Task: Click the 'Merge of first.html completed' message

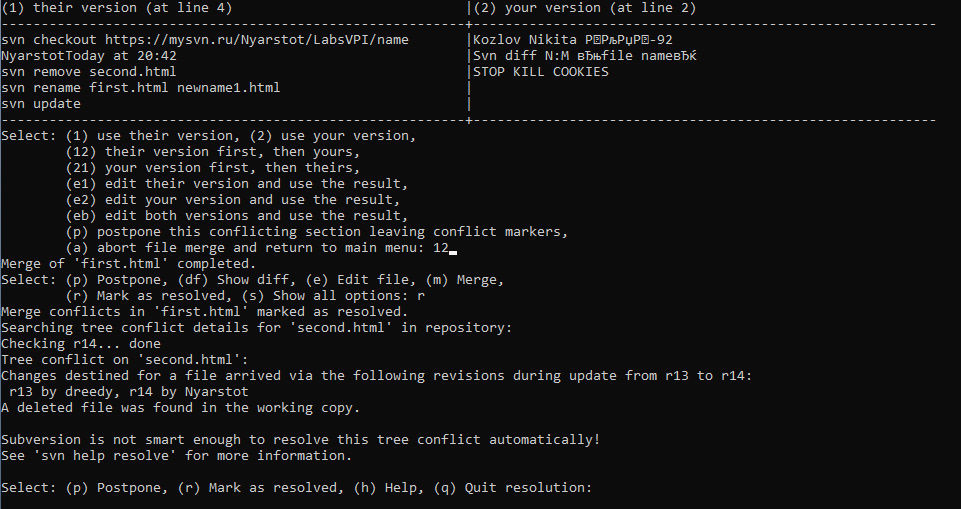Action: [x=129, y=263]
